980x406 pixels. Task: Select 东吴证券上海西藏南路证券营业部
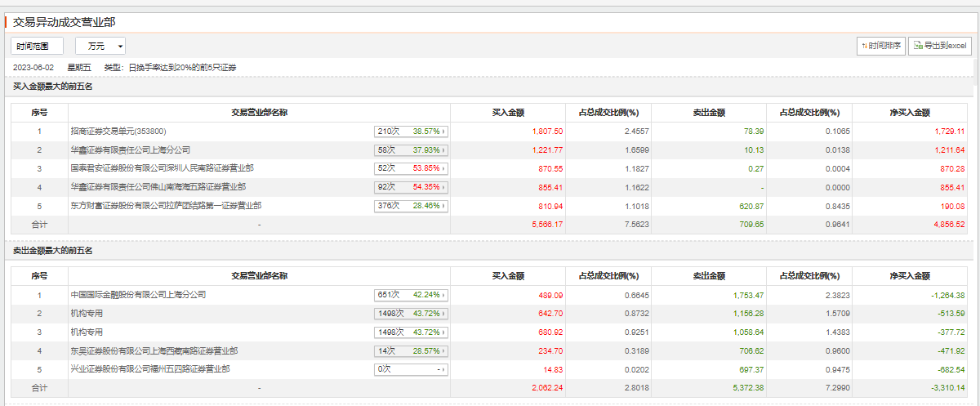154,351
